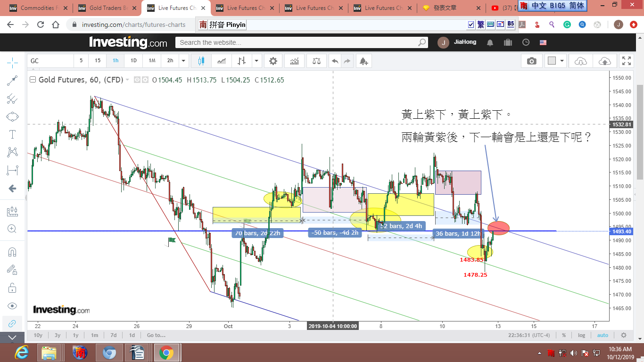Toggle stay-in-drawing-mode pencil lock

tap(12, 270)
